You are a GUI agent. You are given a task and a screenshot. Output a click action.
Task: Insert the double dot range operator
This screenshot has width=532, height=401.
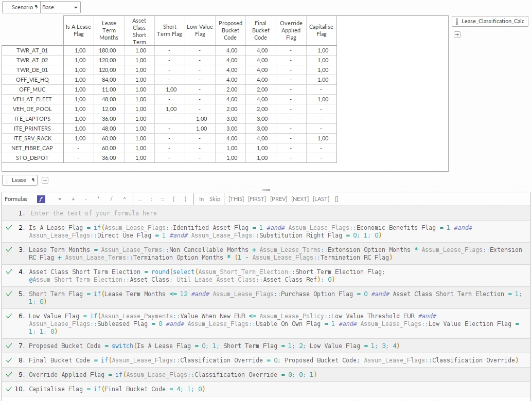[x=140, y=199]
